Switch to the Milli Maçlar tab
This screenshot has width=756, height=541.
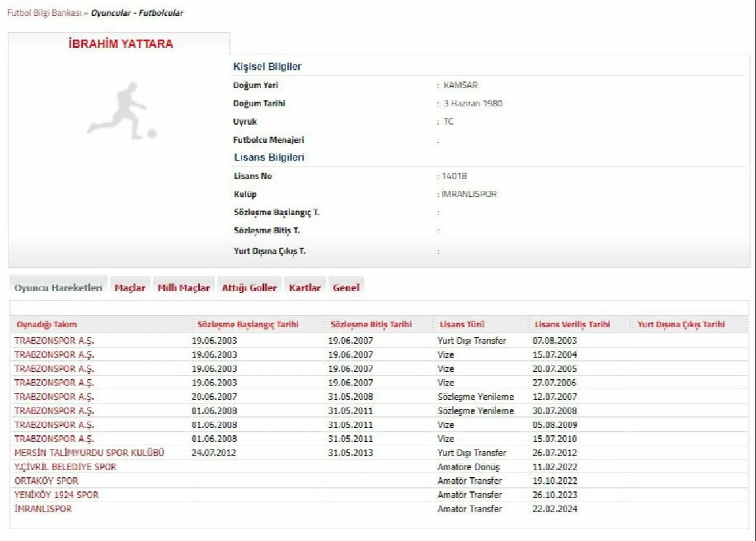pyautogui.click(x=184, y=288)
